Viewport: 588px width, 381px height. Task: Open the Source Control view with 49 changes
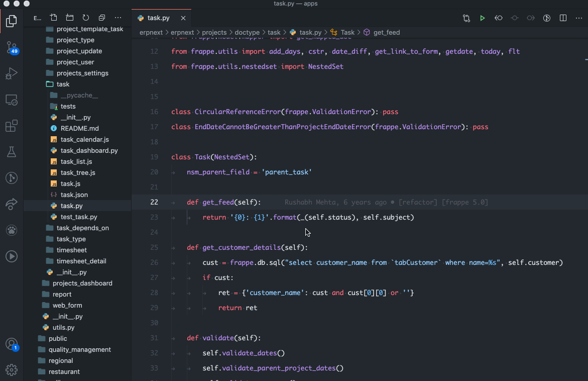tap(12, 47)
